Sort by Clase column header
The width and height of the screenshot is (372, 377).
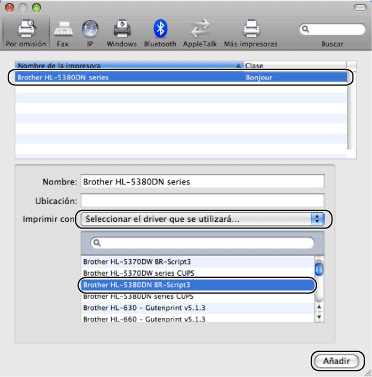[x=295, y=65]
